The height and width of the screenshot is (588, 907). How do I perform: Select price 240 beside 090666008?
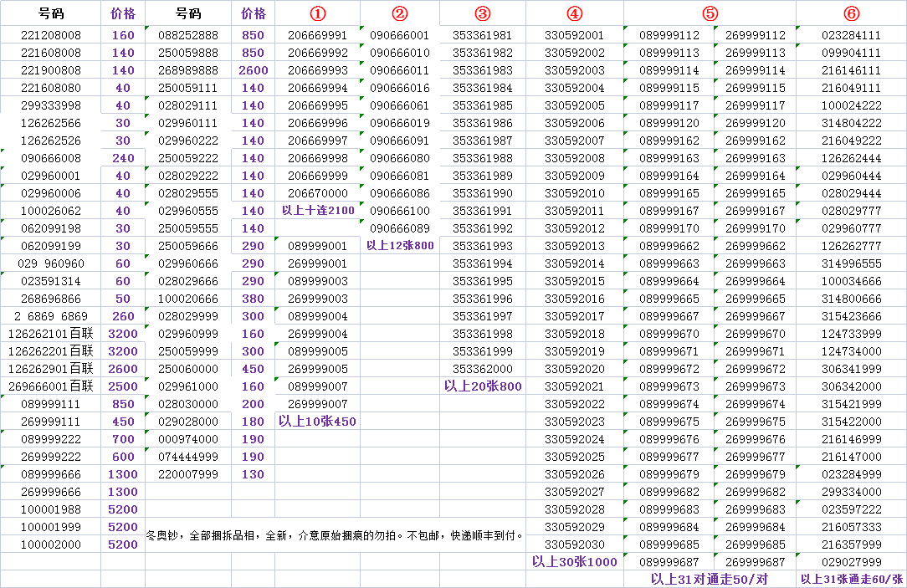click(123, 158)
